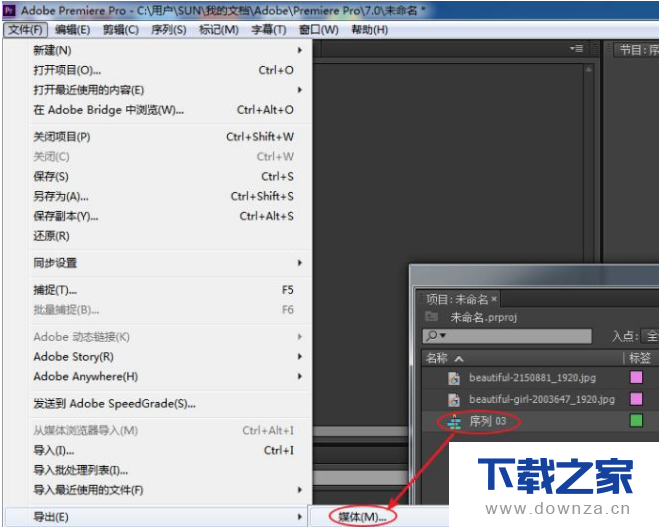Choose 发送到 Adobe SpeedGrade(S)...
The image size is (659, 527).
coord(168,404)
